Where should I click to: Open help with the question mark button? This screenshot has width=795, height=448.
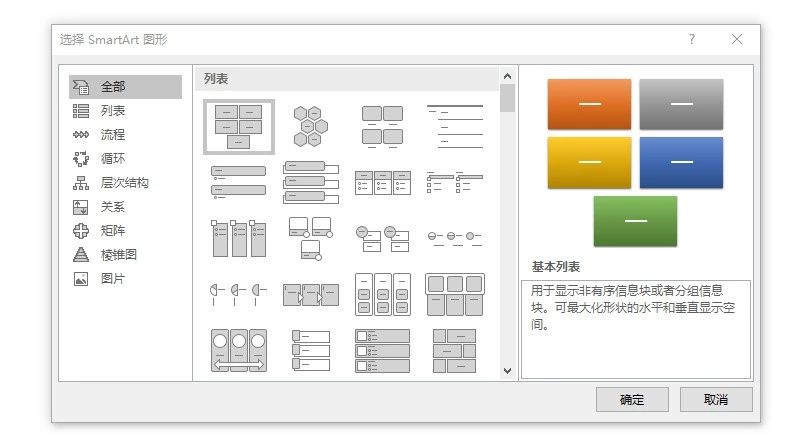click(692, 39)
